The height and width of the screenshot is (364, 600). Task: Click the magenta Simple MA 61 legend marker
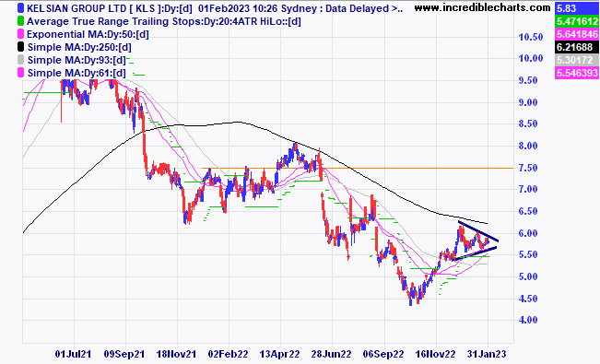[x=20, y=73]
